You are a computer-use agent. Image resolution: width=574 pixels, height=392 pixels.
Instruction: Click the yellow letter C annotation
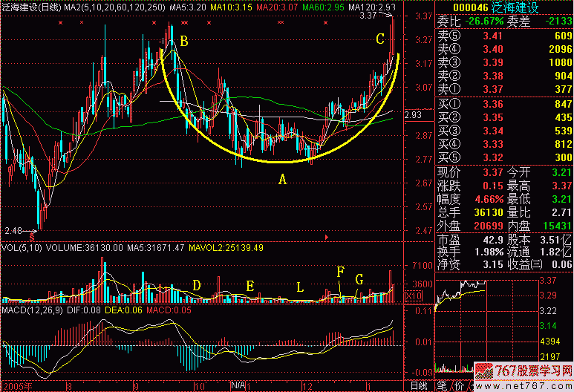click(379, 39)
